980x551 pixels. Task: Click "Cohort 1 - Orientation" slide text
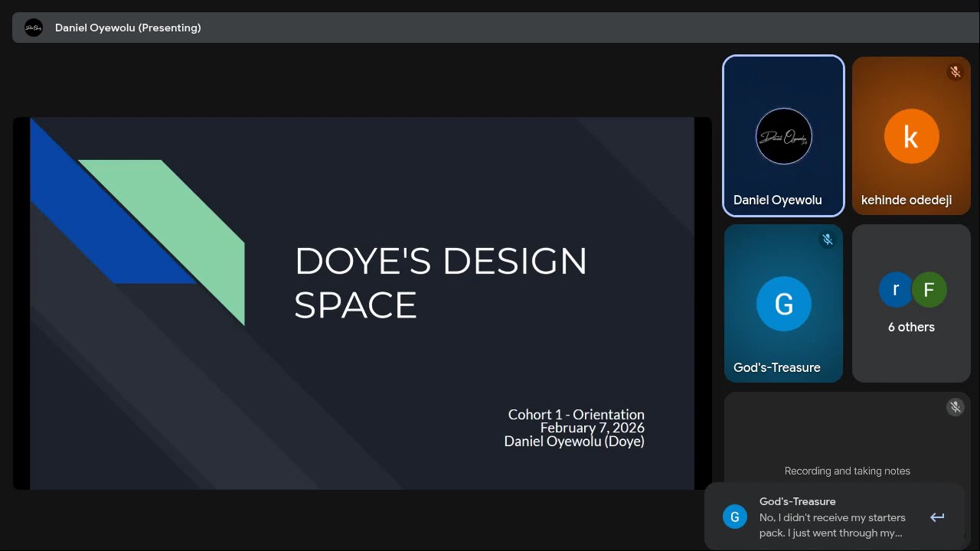point(576,415)
